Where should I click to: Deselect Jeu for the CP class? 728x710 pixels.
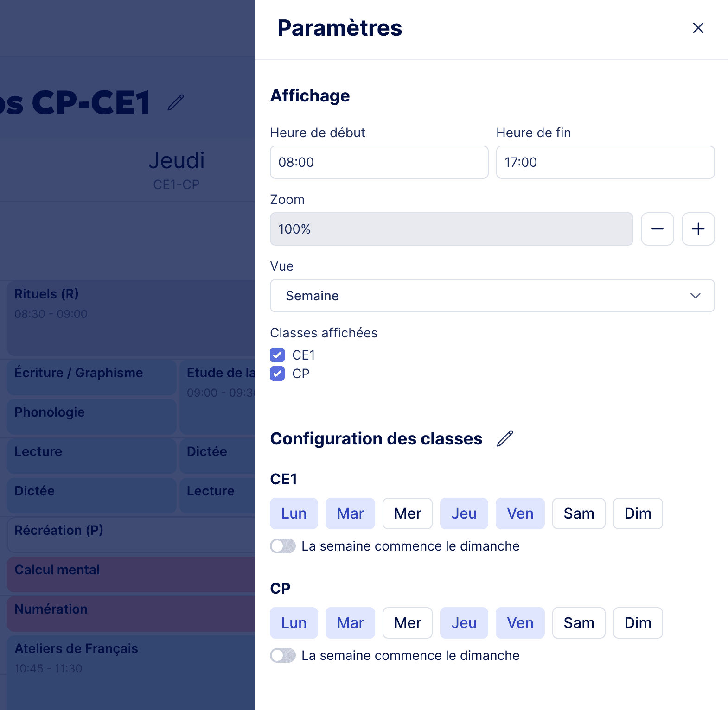464,623
